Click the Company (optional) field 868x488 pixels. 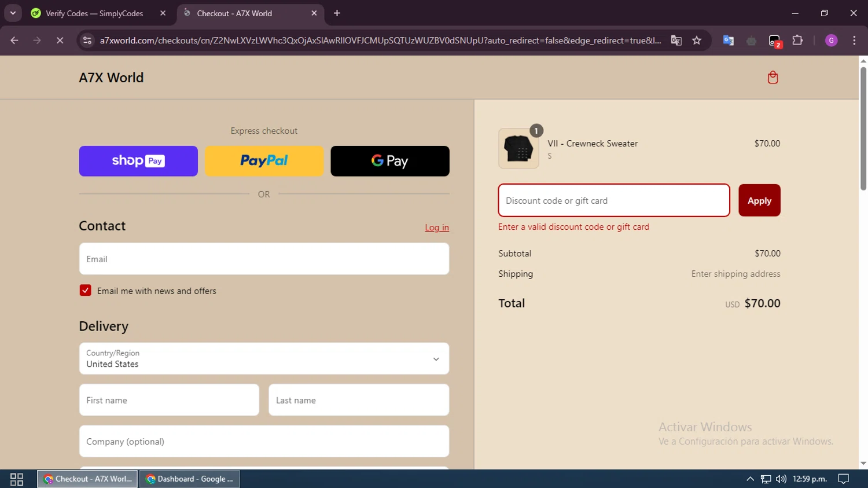point(264,441)
